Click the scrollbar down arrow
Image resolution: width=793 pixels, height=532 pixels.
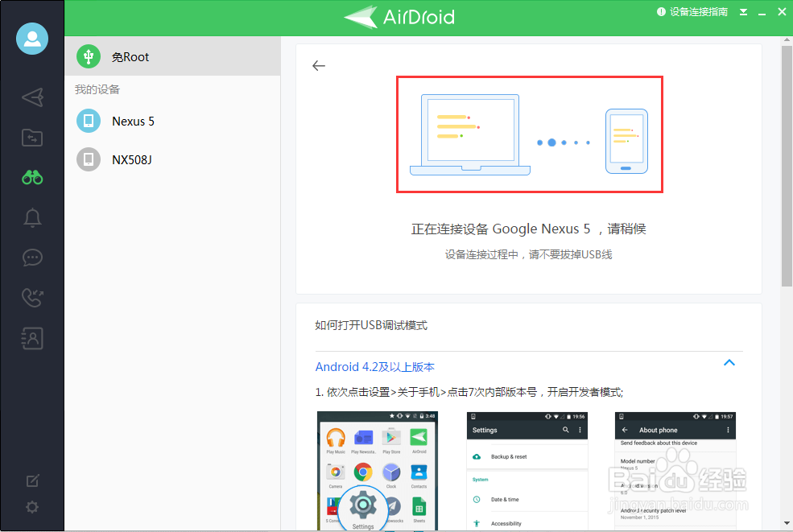(x=787, y=523)
